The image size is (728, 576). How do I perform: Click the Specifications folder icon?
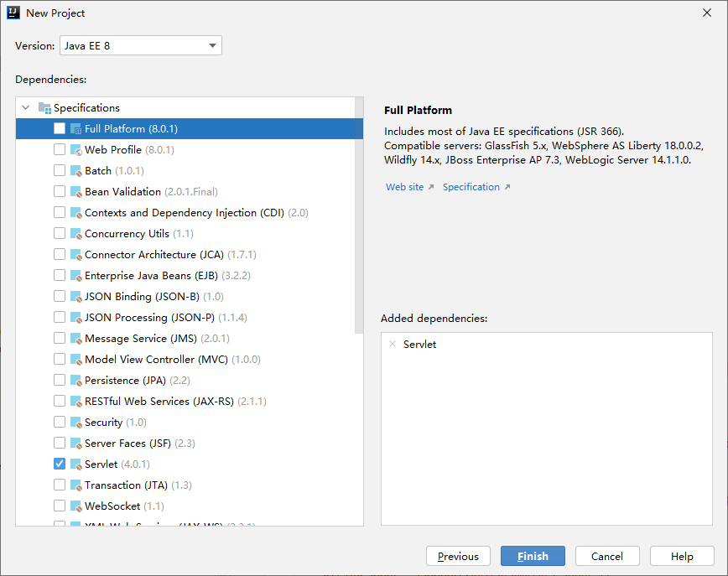pos(44,107)
